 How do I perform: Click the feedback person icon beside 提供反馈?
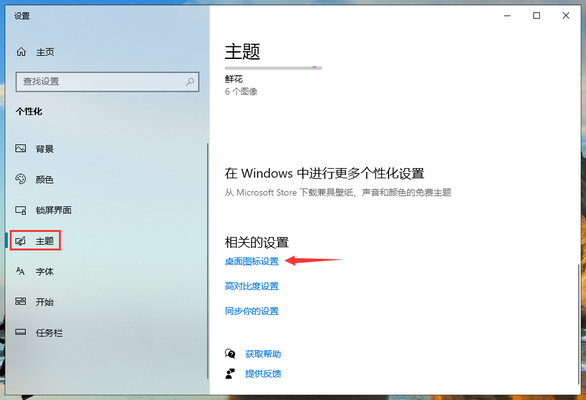(x=230, y=373)
